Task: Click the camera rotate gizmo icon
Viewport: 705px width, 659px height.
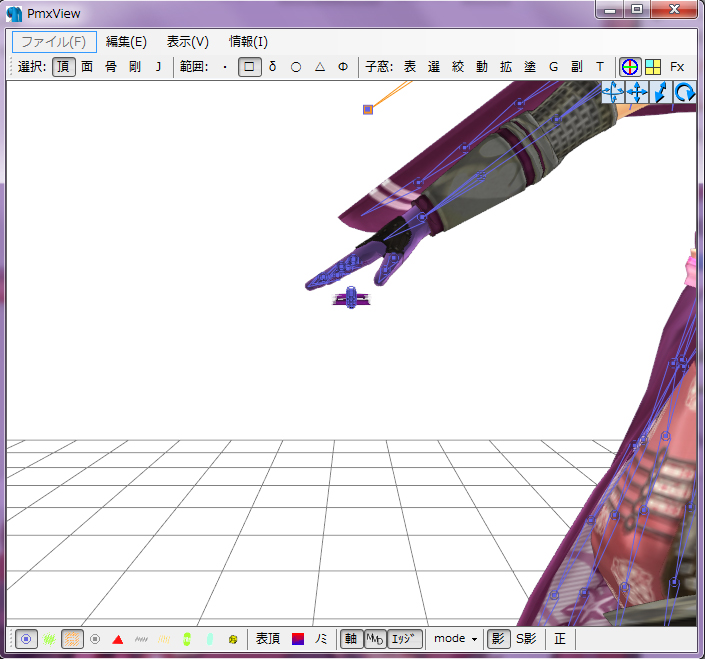Action: coord(685,93)
